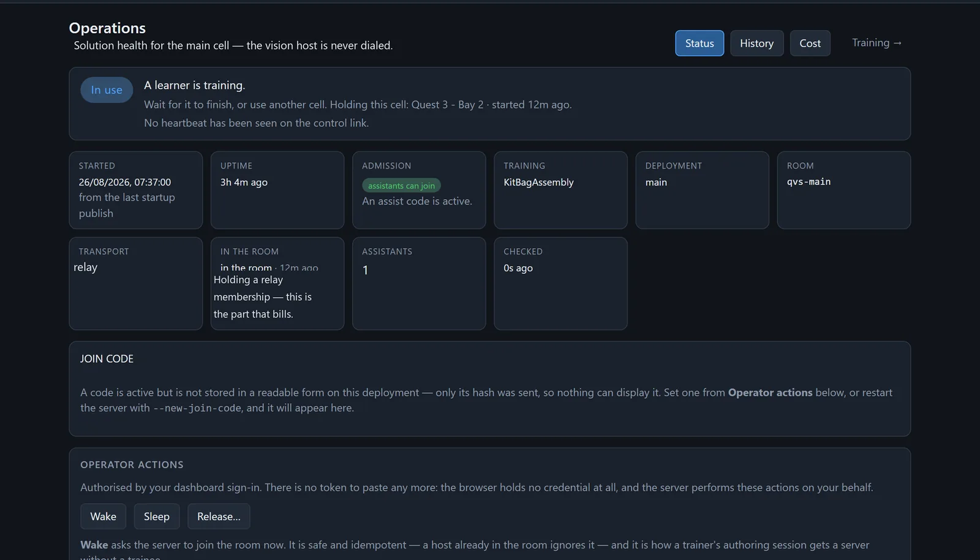Follow the Training arrow link
The image size is (980, 560).
coord(876,42)
